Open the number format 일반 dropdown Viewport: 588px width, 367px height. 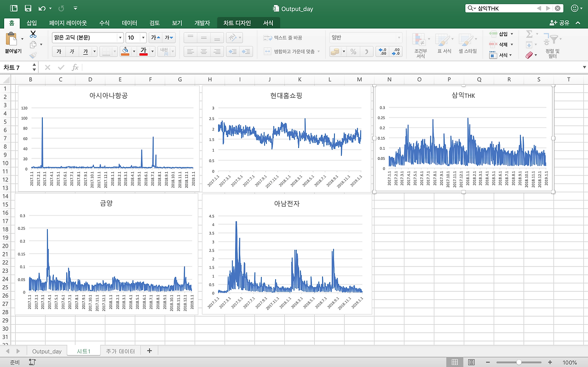pos(399,38)
